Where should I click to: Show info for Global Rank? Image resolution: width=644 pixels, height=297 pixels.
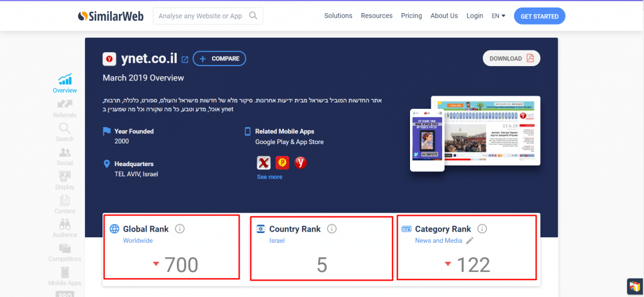179,229
